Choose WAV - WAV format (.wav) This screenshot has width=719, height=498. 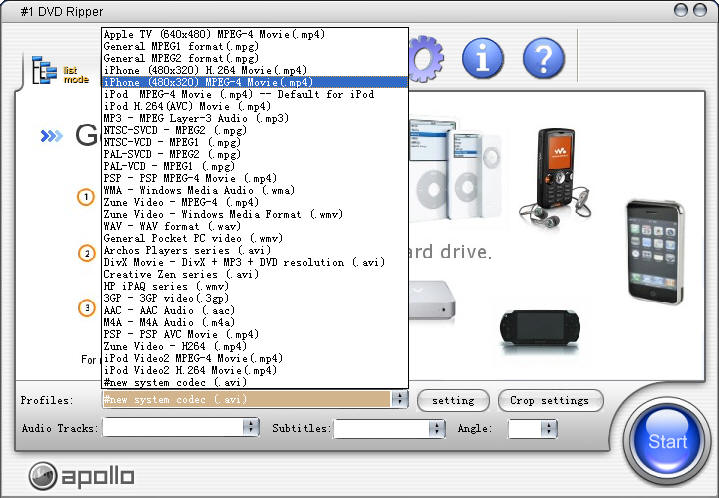pos(254,226)
